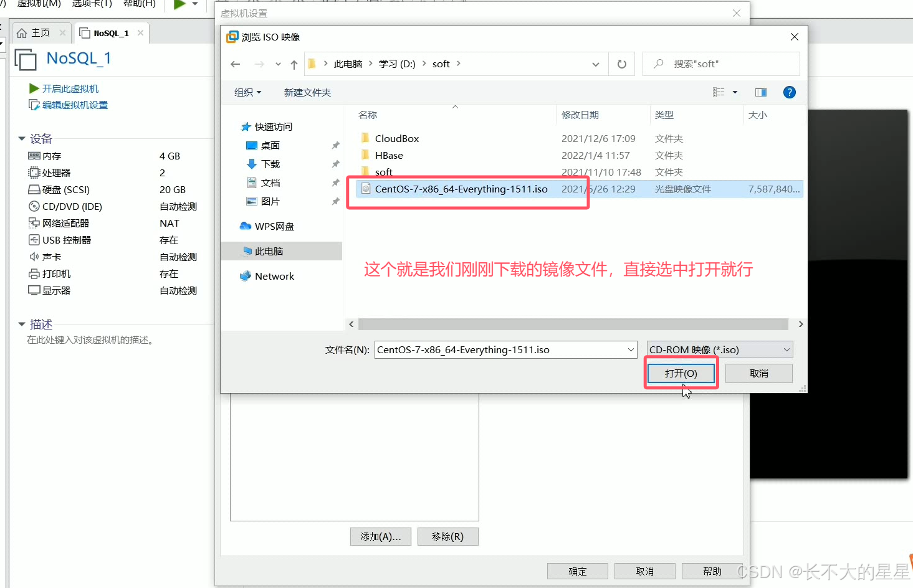Go up one folder level with the up arrow
Viewport: 913px width, 588px height.
point(294,64)
